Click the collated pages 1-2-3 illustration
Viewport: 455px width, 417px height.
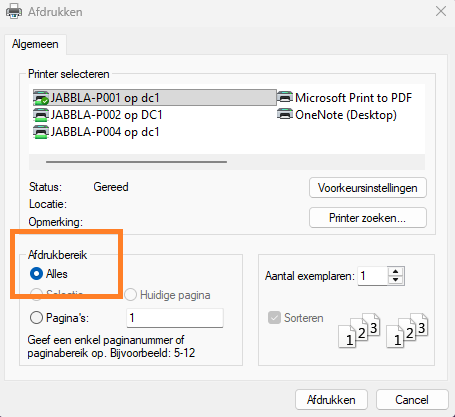(359, 330)
